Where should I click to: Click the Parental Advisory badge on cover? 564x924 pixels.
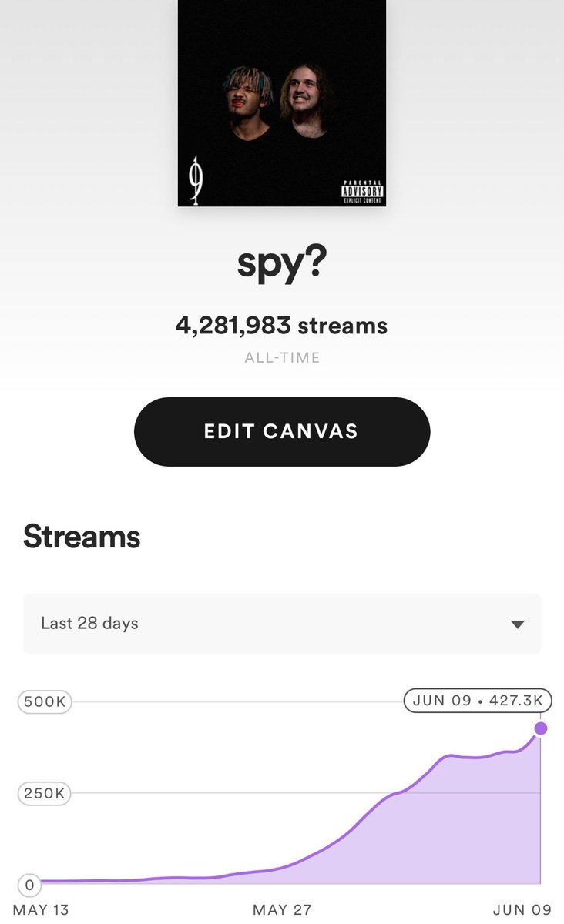(x=362, y=192)
